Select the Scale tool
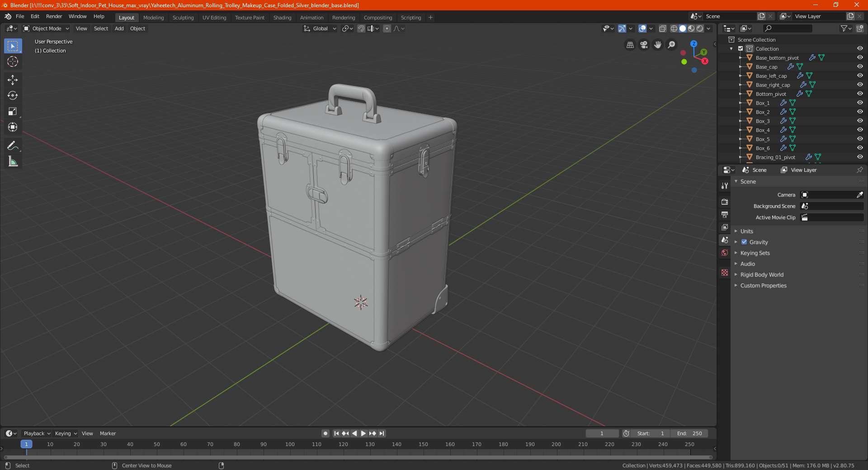Screen dimensions: 868x470 pos(13,111)
